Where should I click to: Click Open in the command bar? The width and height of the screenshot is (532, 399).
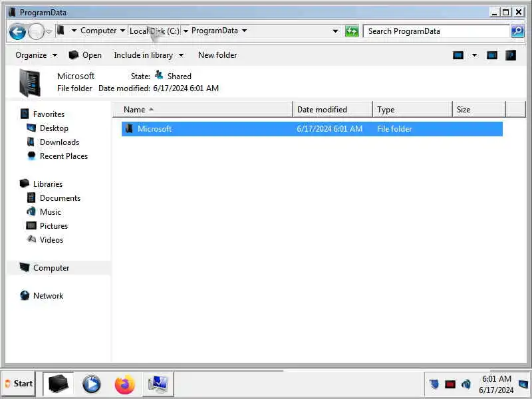[85, 55]
